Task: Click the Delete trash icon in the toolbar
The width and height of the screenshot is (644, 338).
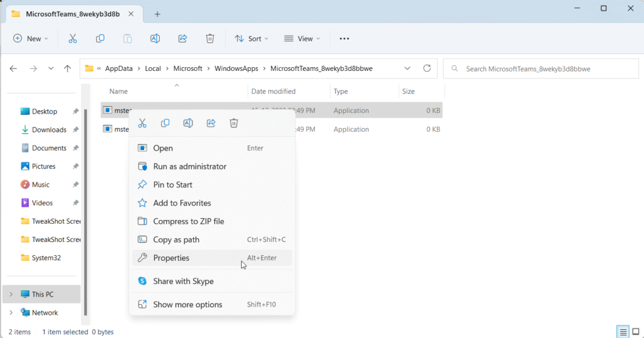Action: 210,38
